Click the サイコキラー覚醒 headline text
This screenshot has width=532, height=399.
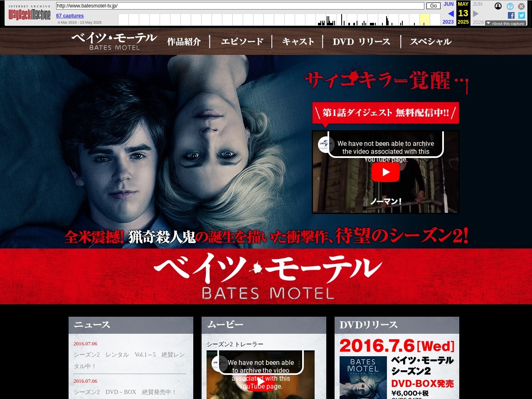[x=387, y=80]
